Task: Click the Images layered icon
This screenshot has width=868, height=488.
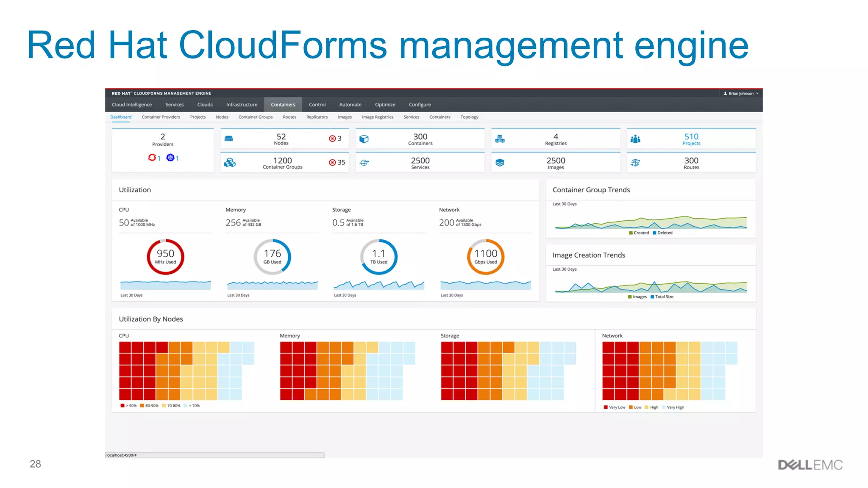Action: (x=500, y=163)
